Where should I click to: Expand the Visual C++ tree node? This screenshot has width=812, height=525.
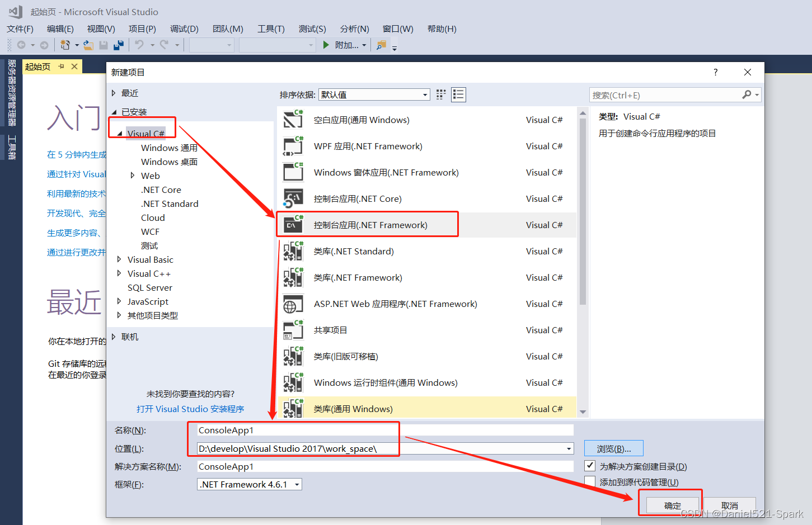[x=119, y=273]
